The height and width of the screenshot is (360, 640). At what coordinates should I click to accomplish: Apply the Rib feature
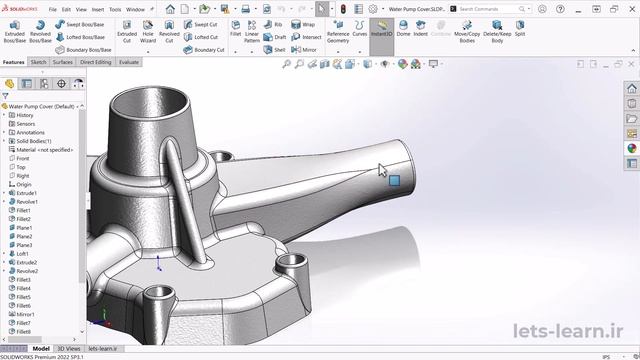pyautogui.click(x=273, y=24)
